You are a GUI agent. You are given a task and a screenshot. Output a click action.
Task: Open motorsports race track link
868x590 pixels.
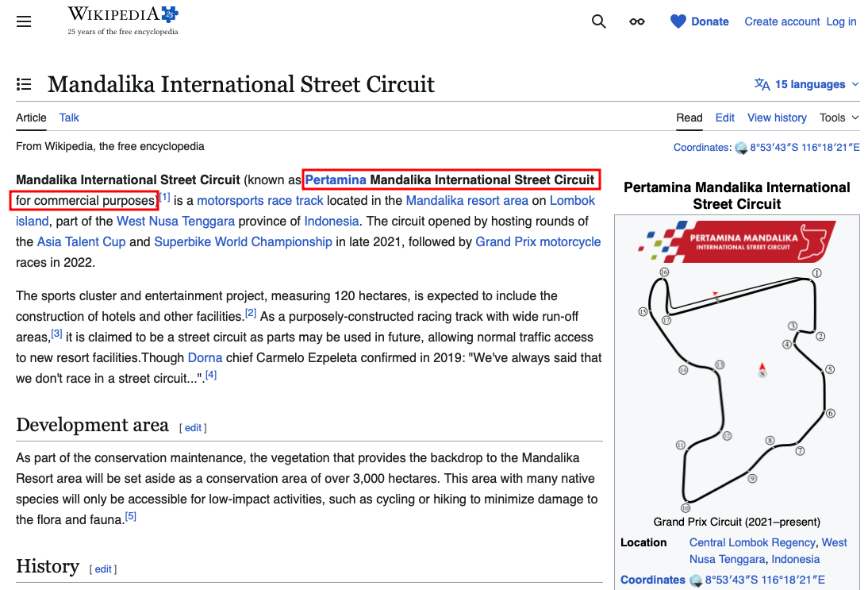point(260,201)
